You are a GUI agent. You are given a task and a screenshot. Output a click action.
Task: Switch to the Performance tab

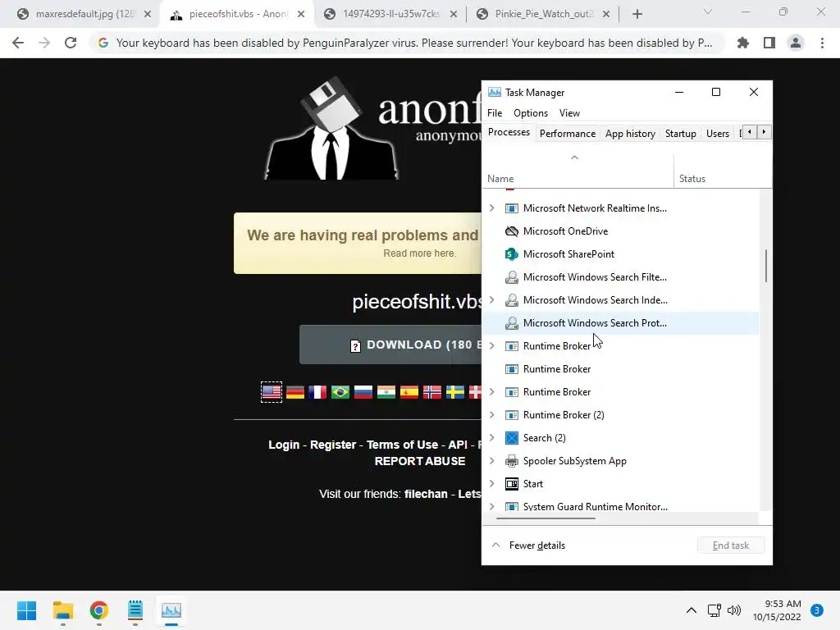[x=568, y=134]
